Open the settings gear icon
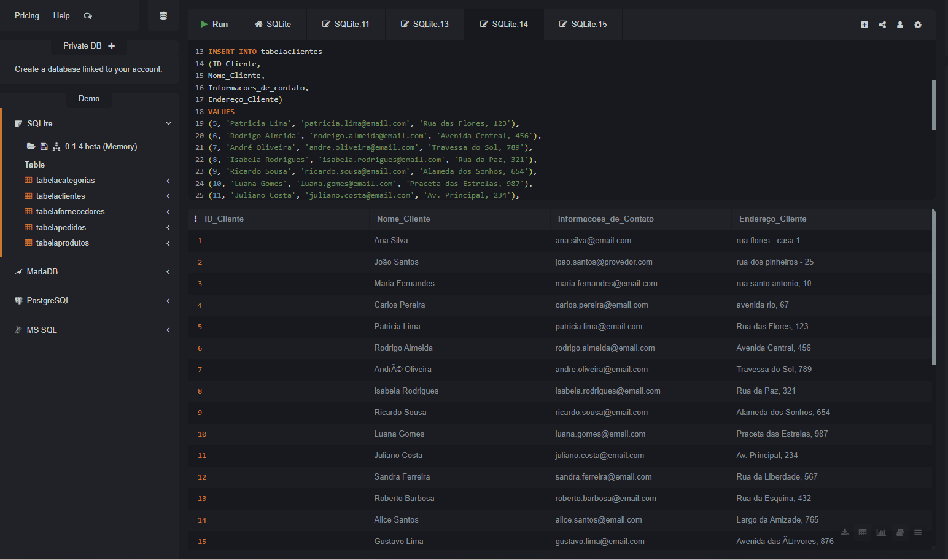Screen dimensions: 948x560 [918, 25]
